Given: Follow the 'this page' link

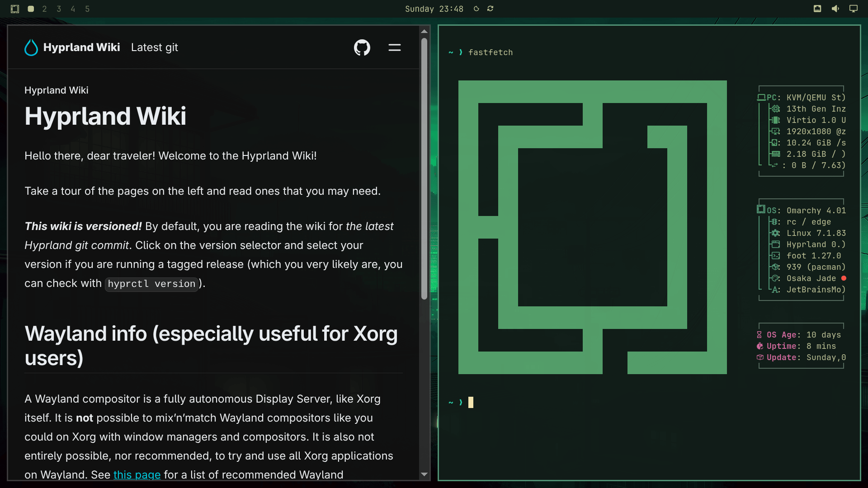Looking at the screenshot, I should tap(137, 474).
